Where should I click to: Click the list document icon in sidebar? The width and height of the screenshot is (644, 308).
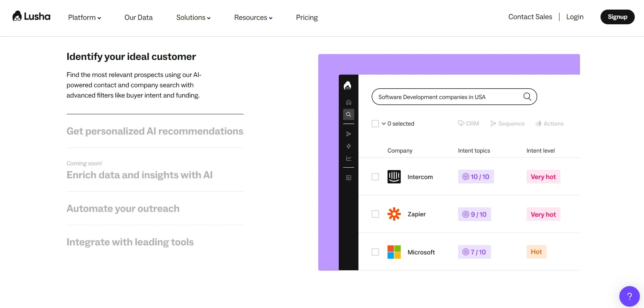point(349,178)
